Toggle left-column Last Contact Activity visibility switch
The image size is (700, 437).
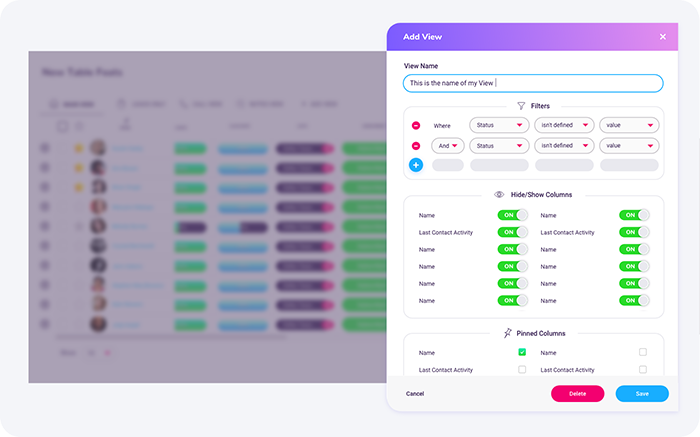tap(512, 232)
